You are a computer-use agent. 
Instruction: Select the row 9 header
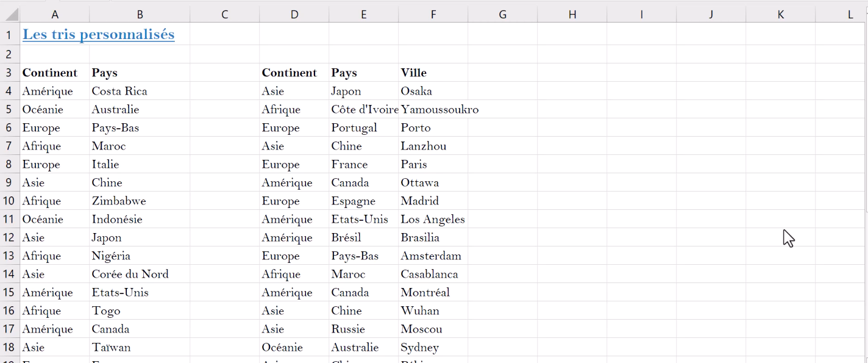[x=9, y=182]
